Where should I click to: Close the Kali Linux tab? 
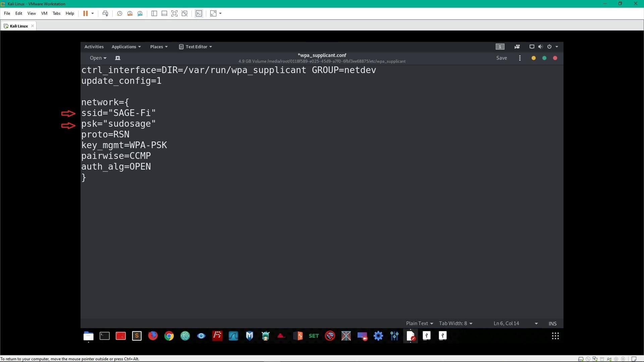33,26
